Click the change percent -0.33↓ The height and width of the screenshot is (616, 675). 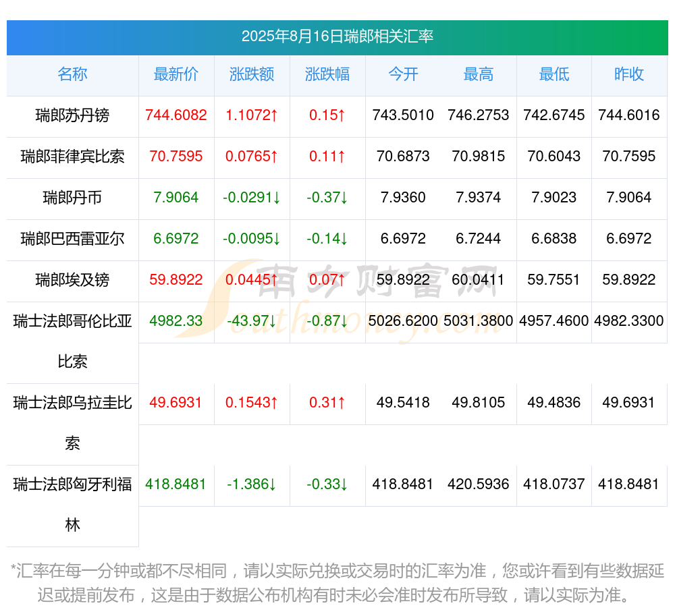point(327,484)
